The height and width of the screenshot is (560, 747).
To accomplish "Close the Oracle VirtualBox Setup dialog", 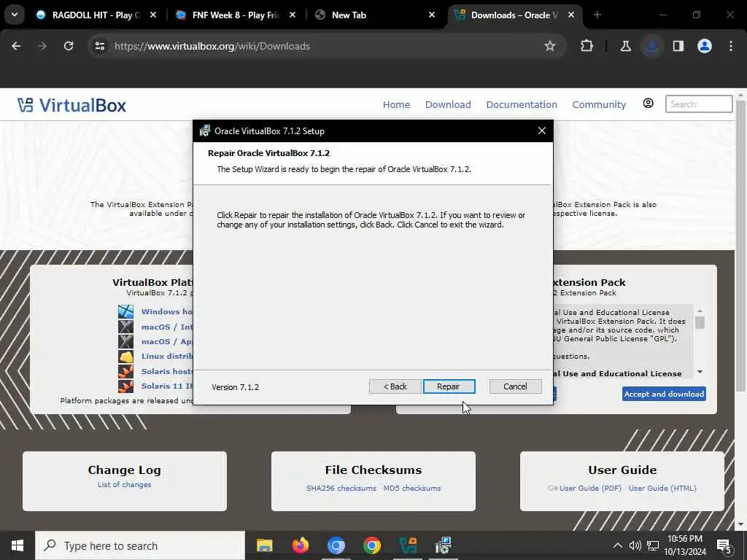I will point(542,131).
